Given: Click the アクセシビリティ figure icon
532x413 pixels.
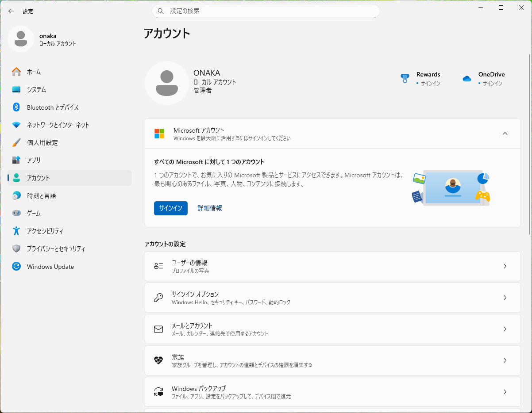Looking at the screenshot, I should 16,231.
